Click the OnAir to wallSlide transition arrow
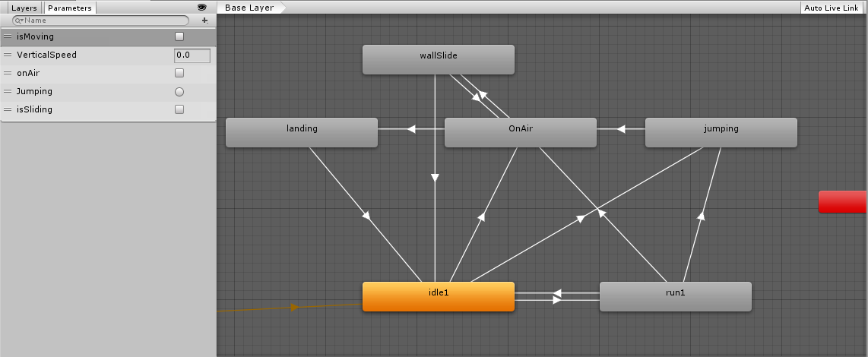Screen dimensions: 868x357 click(483, 95)
